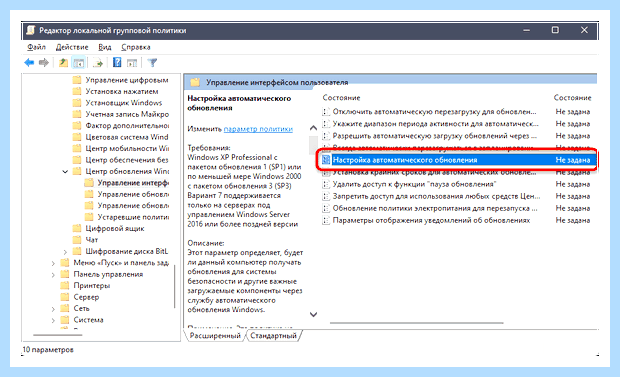620x377 pixels.
Task: Switch to the Расширенный tab
Action: click(215, 336)
